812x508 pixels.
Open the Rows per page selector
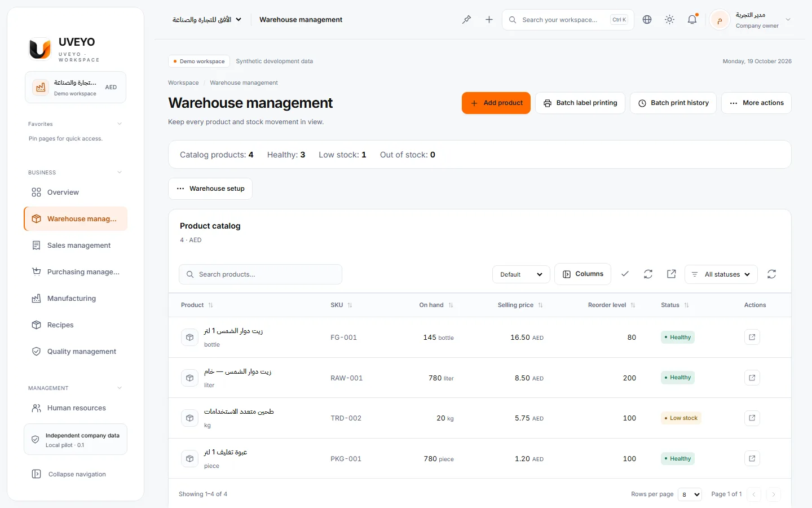(690, 494)
